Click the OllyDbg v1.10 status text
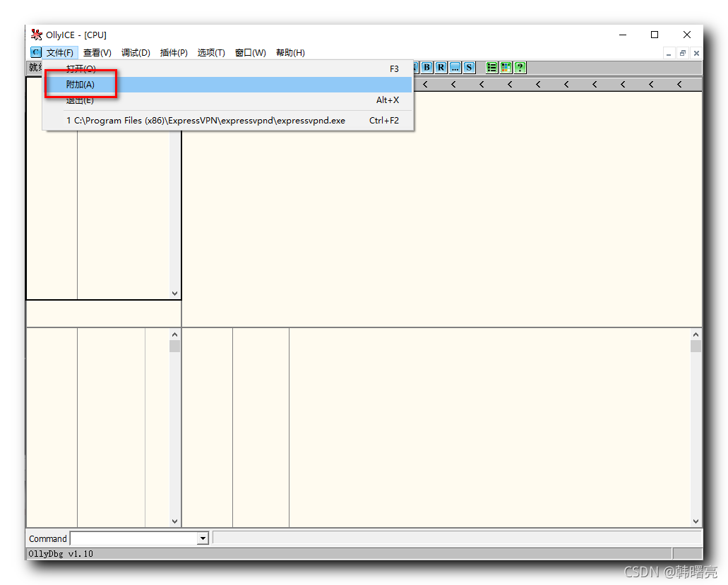 click(61, 554)
